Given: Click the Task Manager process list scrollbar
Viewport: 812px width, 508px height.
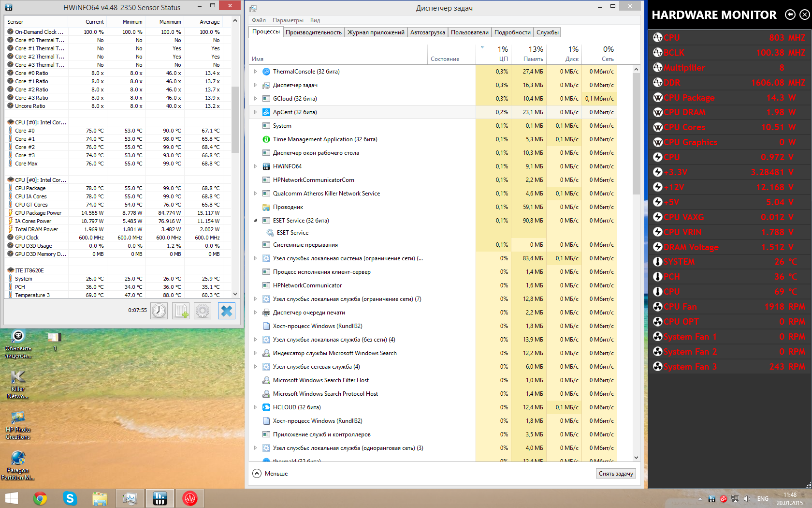Looking at the screenshot, I should (636, 134).
